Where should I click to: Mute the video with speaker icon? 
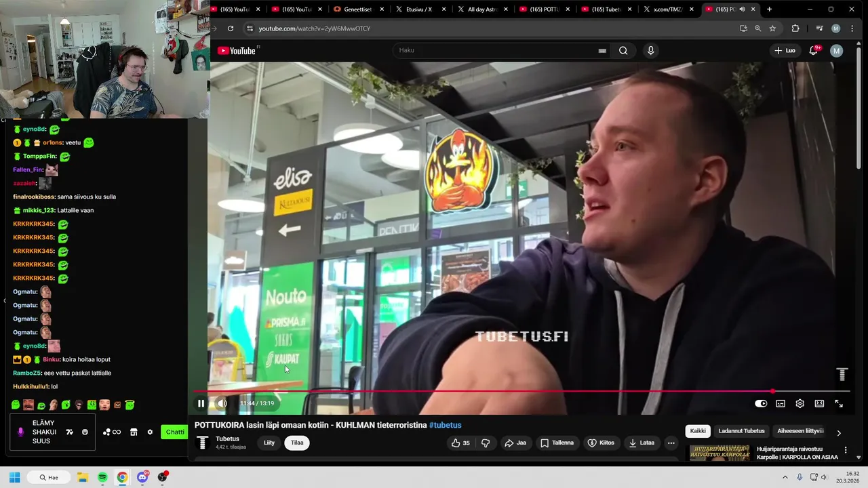point(222,403)
